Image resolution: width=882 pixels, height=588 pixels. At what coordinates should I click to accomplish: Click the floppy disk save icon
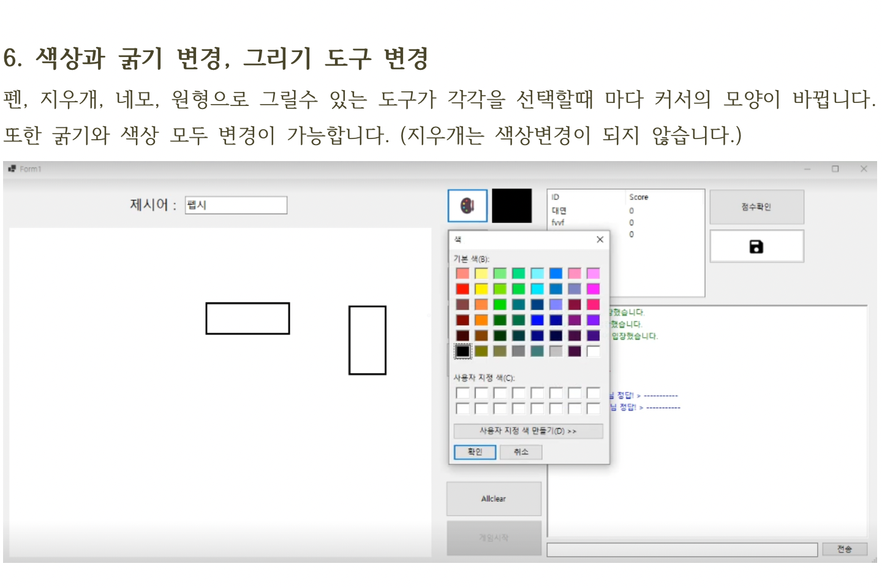757,246
